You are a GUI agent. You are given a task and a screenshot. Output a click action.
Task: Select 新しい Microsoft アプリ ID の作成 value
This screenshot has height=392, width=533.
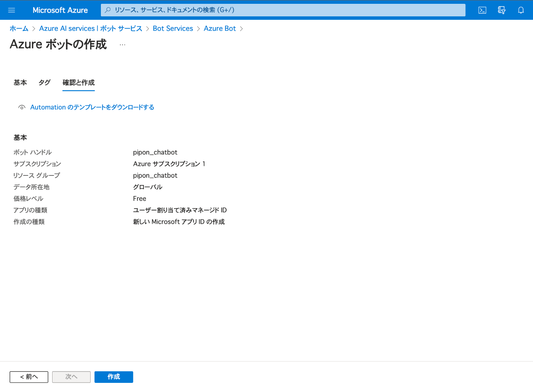179,222
